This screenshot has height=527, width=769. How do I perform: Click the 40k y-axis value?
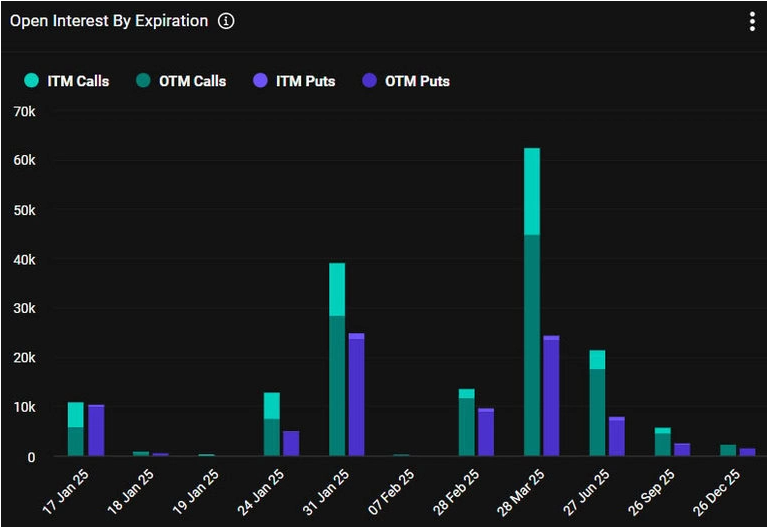(25, 259)
